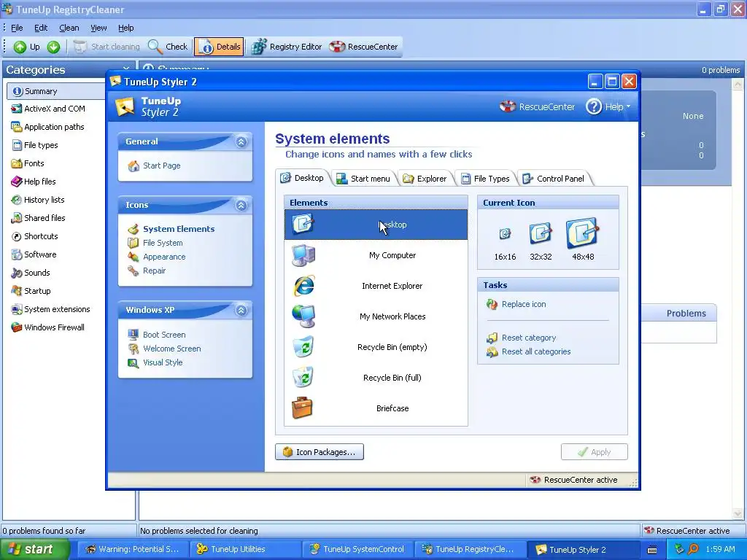Open File menu in RegistryCleaner
This screenshot has height=560, width=747.
tap(17, 28)
